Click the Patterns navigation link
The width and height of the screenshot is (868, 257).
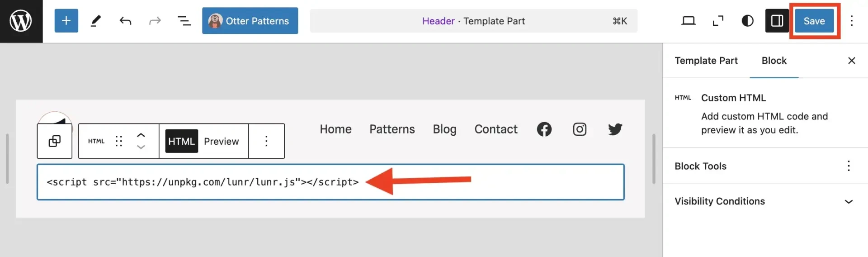click(x=392, y=129)
